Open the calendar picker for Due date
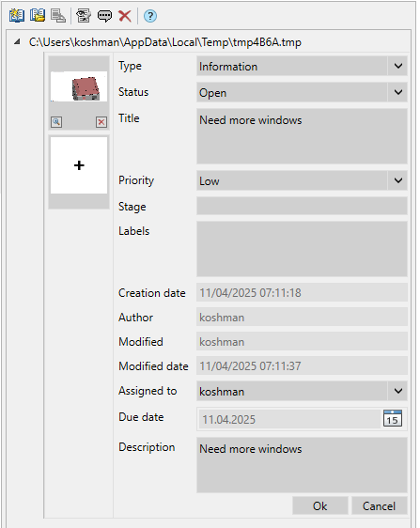Viewport: 420px width, 528px height. coord(393,419)
